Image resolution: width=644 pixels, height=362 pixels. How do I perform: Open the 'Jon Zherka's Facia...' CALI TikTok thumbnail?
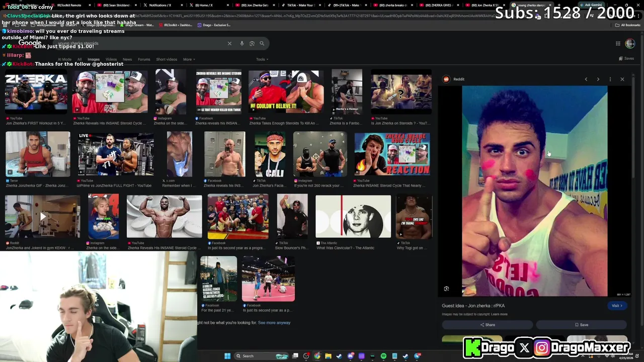pyautogui.click(x=270, y=154)
